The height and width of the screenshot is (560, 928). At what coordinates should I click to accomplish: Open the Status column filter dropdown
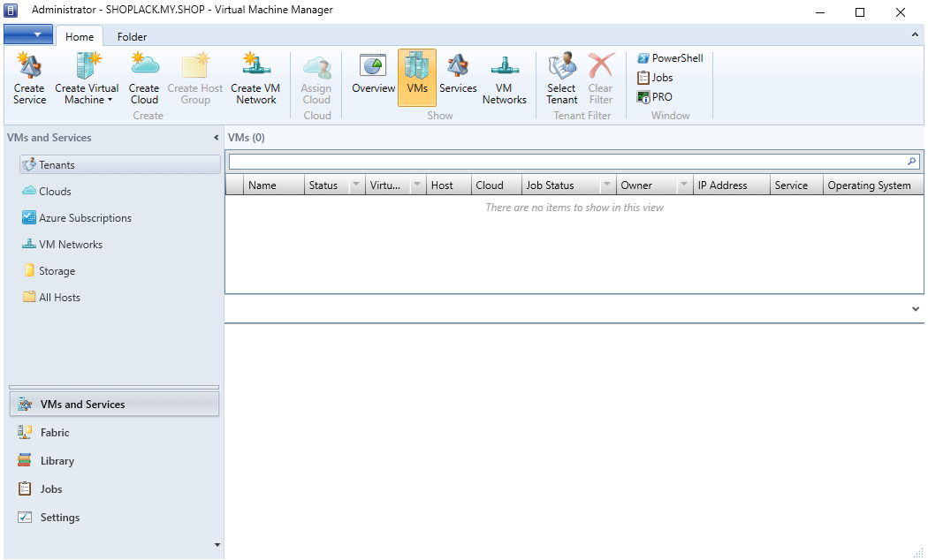point(355,185)
